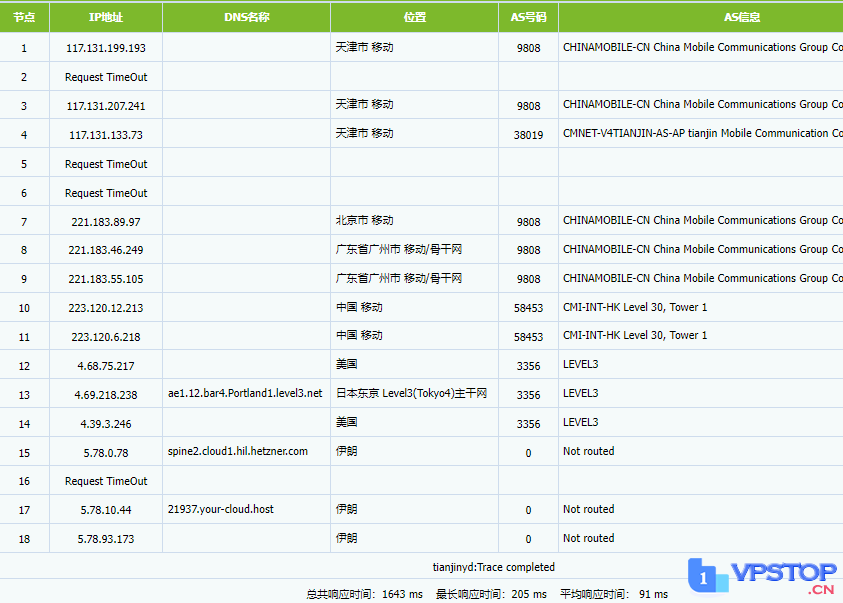Image resolution: width=843 pixels, height=603 pixels.
Task: Click node number 7 cell
Action: pos(24,222)
